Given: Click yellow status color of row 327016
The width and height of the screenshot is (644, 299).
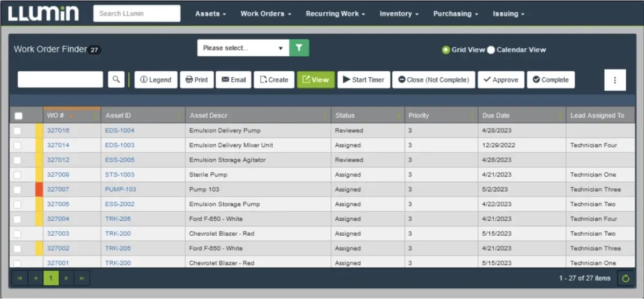Looking at the screenshot, I should click(39, 131).
